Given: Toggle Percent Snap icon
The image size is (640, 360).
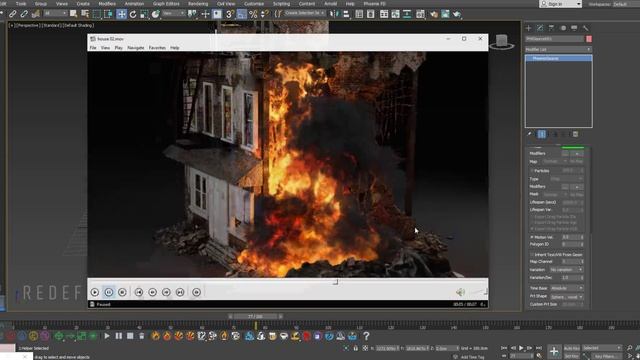Looking at the screenshot, I should pyautogui.click(x=253, y=14).
